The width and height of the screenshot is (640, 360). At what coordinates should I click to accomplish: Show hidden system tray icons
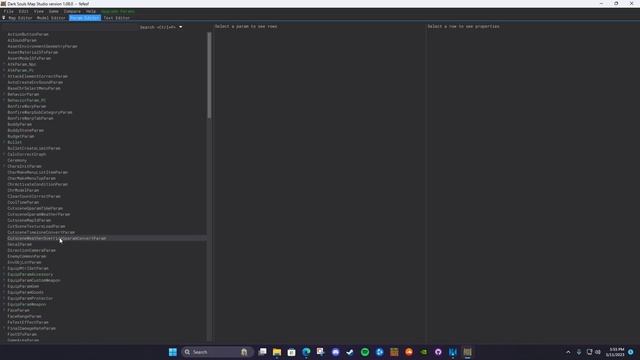point(568,352)
